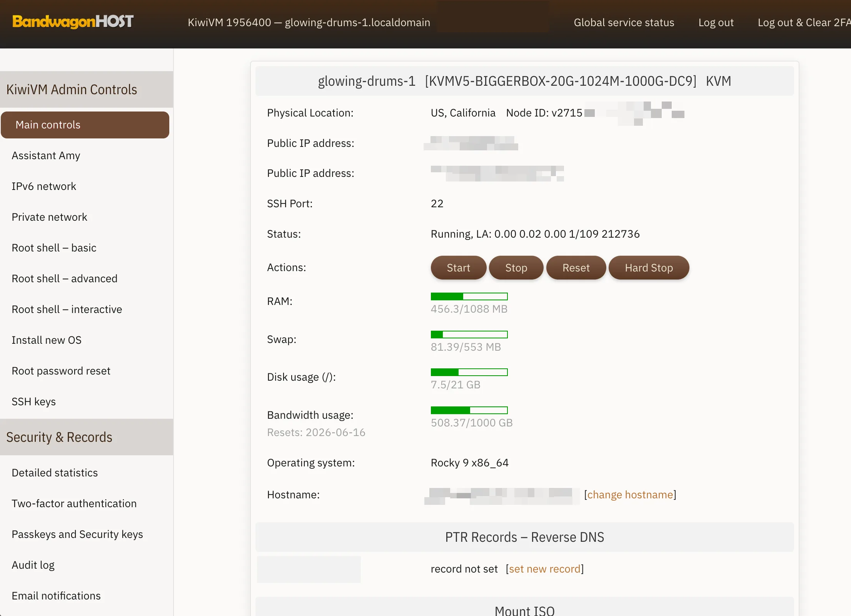Open Private network page
This screenshot has height=616, width=851.
tap(49, 217)
